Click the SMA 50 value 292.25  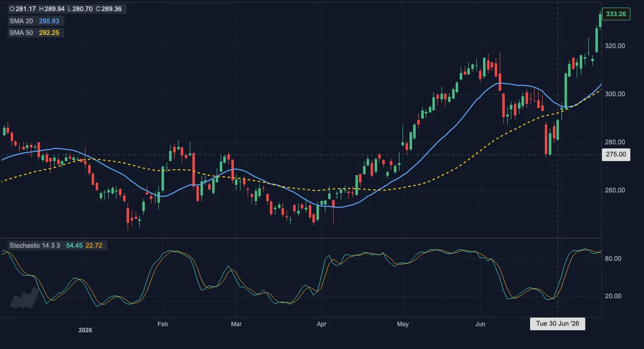click(x=50, y=32)
